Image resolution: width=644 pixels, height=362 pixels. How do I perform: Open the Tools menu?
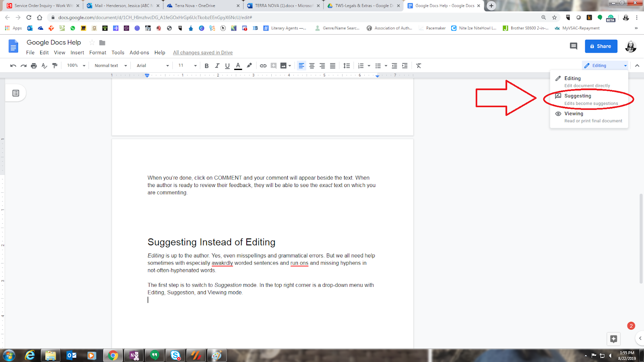click(118, 53)
